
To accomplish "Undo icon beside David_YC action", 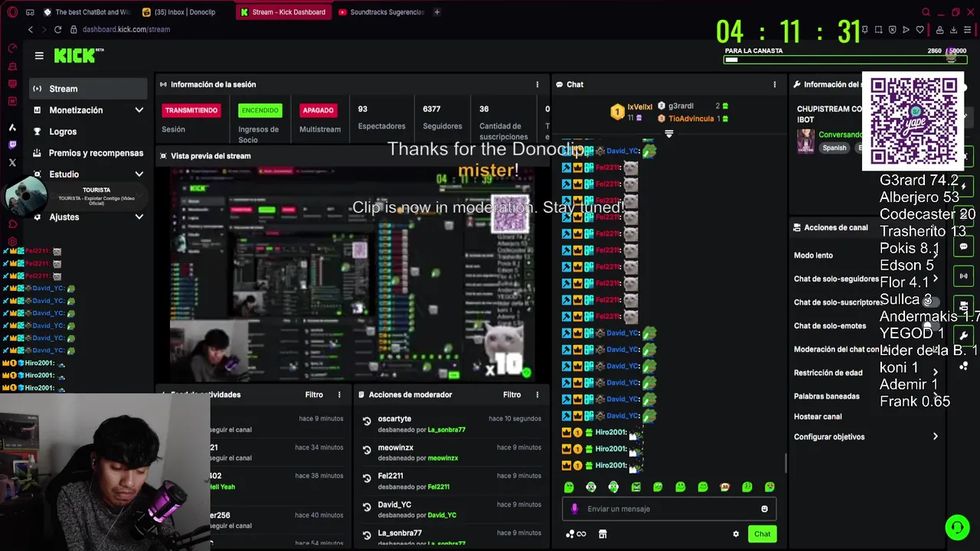I will coord(367,507).
